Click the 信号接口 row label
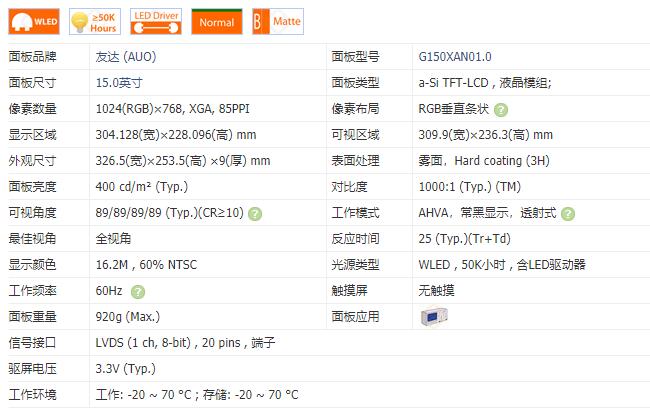The width and height of the screenshot is (650, 408). [33, 343]
